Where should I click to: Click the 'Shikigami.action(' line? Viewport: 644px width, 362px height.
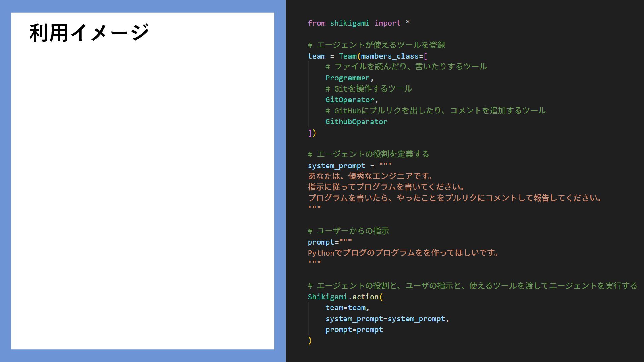click(345, 297)
